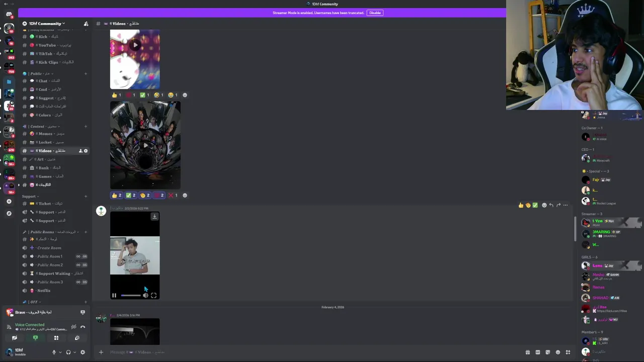644x362 pixels.
Task: Open the Bank channel
Action: tap(55, 168)
